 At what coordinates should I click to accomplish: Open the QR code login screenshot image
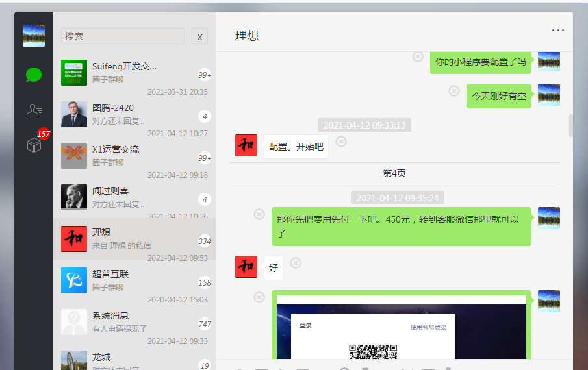coord(401,328)
